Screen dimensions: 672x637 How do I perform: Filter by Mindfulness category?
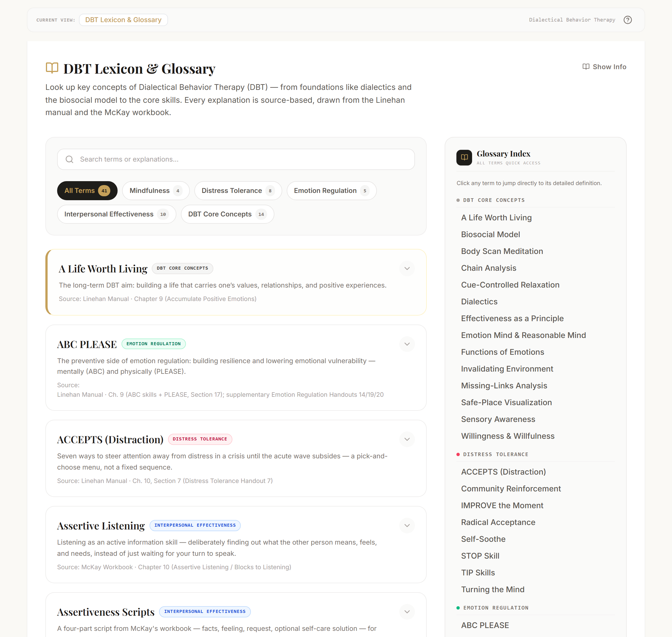coord(155,190)
